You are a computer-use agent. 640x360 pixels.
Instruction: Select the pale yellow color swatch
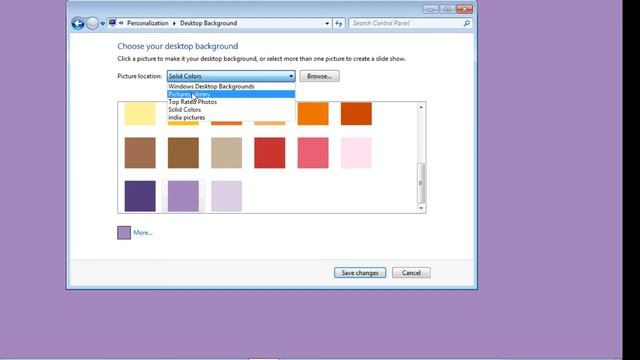point(140,113)
